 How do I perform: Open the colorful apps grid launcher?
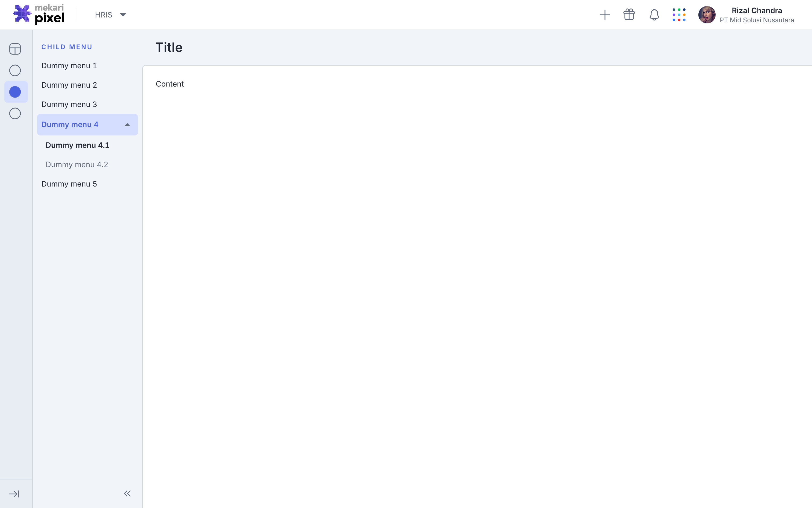[x=679, y=15]
